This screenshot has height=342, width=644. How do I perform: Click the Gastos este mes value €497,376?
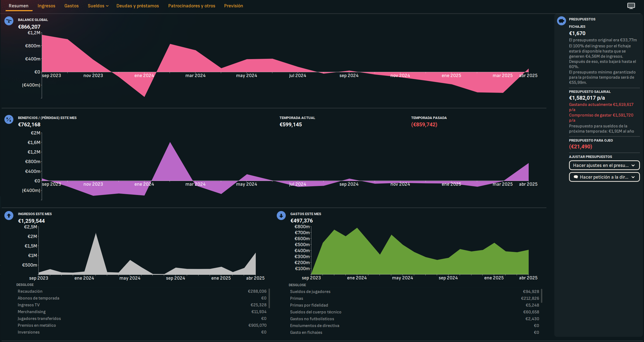[302, 221]
